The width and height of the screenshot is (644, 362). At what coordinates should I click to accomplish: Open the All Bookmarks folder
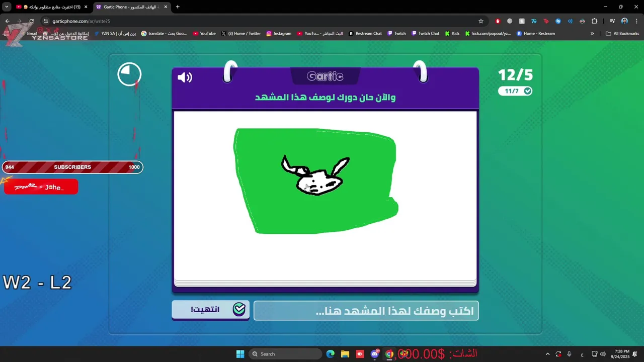tap(622, 34)
